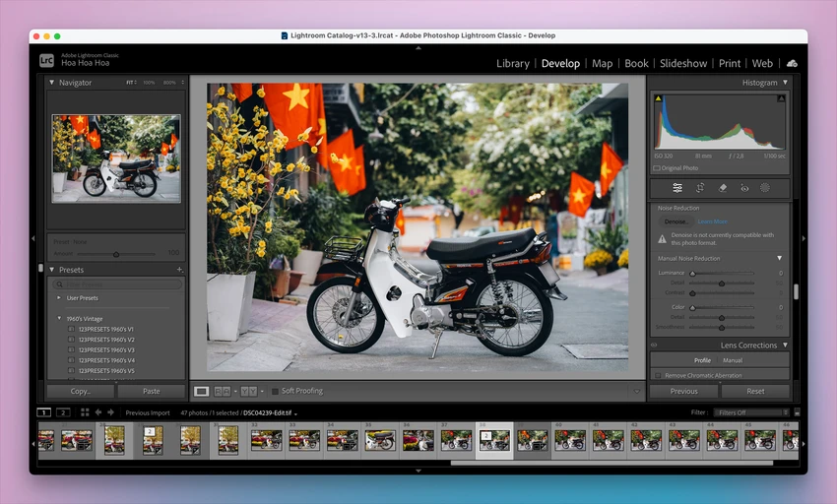Go back with filmstrip left arrow
This screenshot has width=837, height=504.
98,412
